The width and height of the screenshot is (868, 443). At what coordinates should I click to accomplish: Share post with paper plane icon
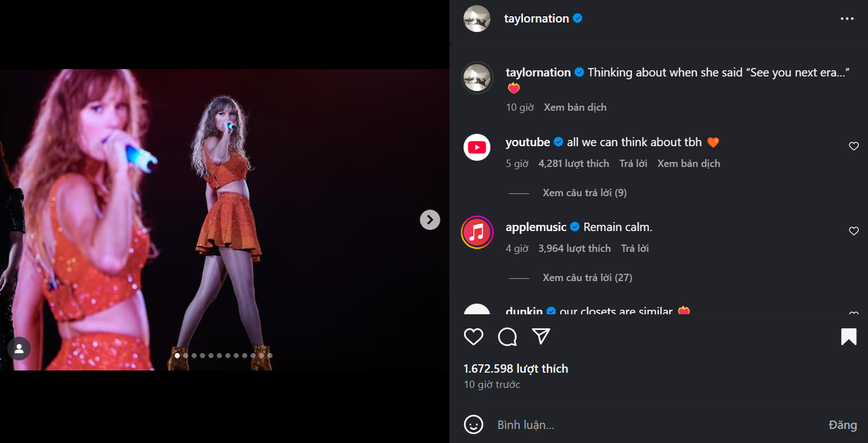[541, 336]
